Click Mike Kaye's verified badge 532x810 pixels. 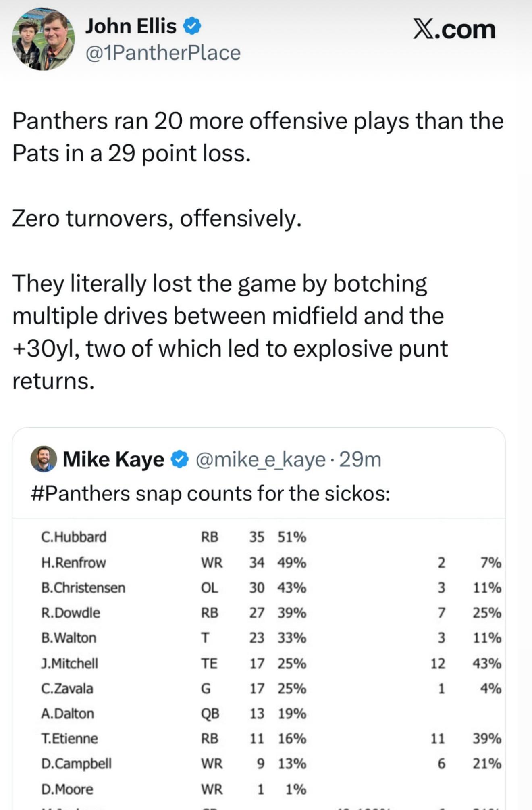[x=180, y=459]
